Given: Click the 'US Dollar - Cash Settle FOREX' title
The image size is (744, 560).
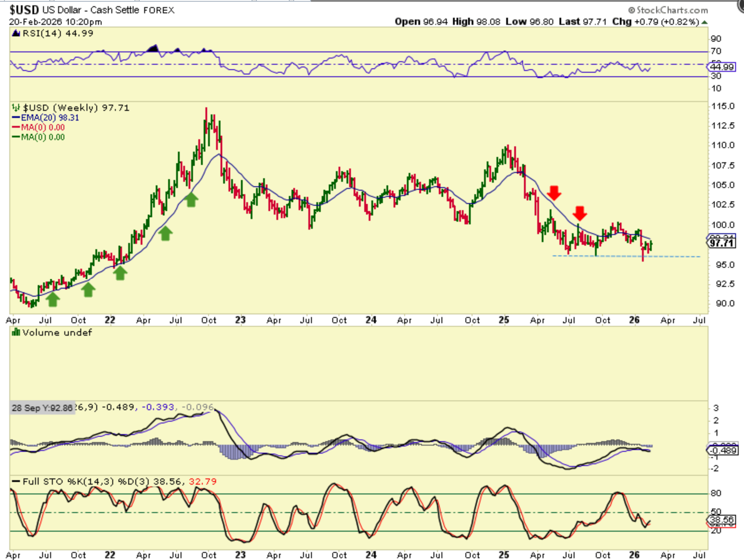Looking at the screenshot, I should click(x=108, y=10).
